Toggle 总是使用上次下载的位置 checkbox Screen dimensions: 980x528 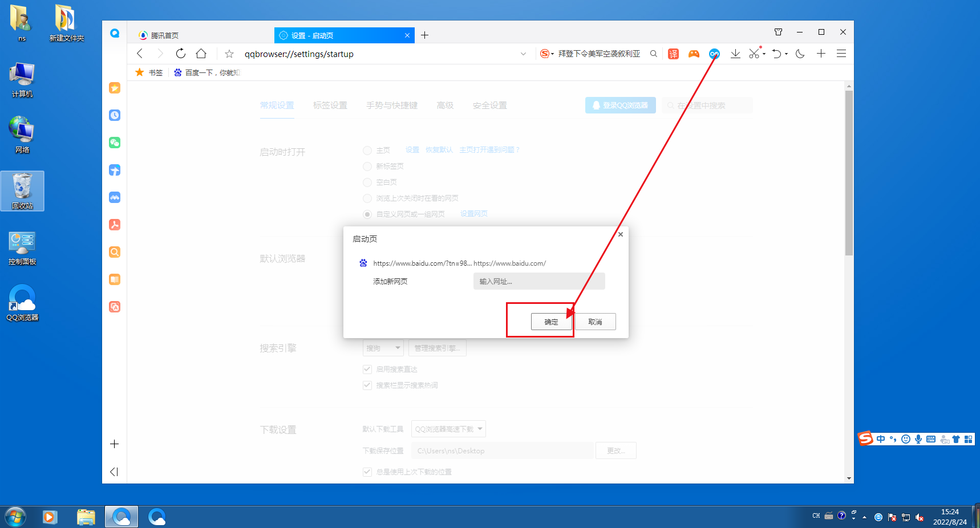pos(367,472)
